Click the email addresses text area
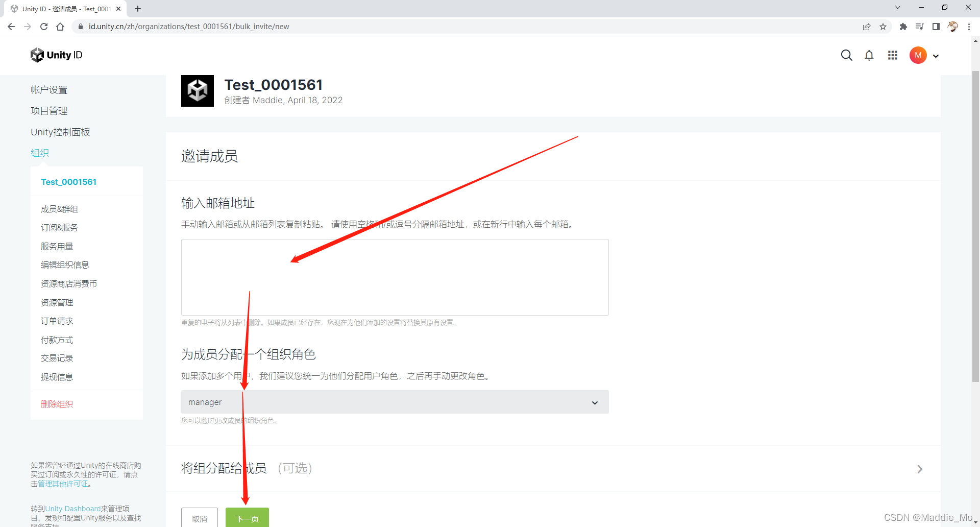 coord(395,277)
